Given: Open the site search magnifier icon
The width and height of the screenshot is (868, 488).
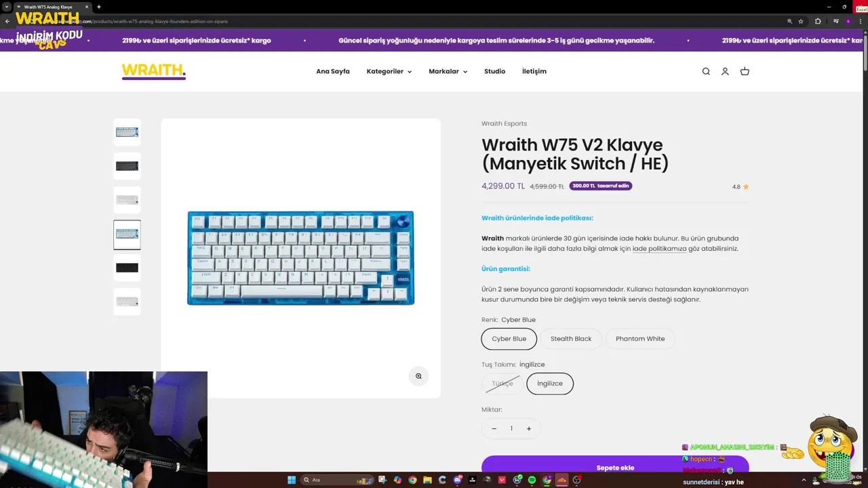Looking at the screenshot, I should coord(706,71).
